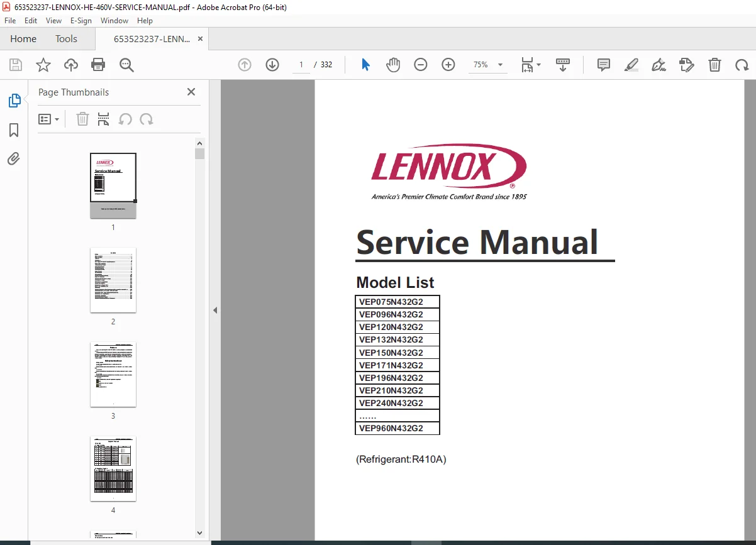Viewport: 756px width, 545px height.
Task: Click the Service Manual heading
Action: pos(477,242)
